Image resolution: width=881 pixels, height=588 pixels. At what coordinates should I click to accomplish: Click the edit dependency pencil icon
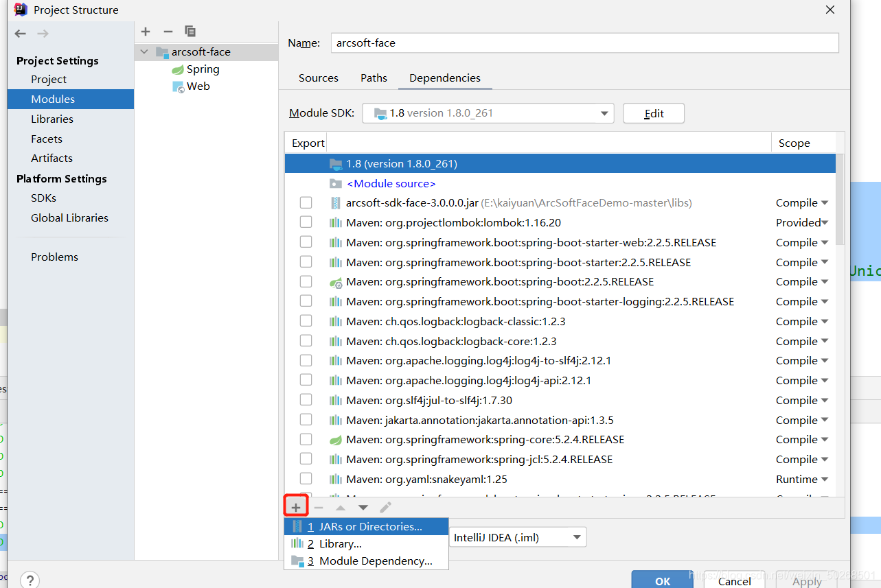tap(386, 508)
